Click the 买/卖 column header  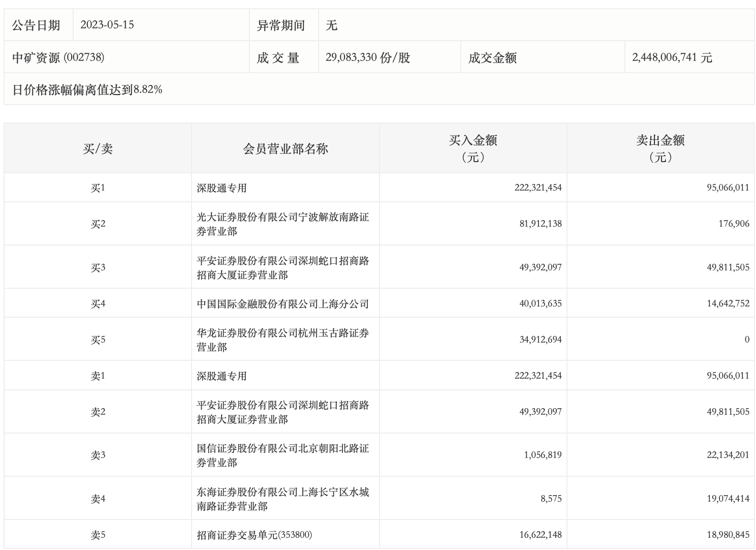(x=98, y=148)
